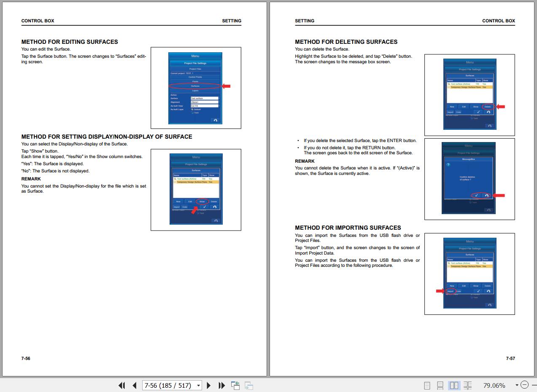Image resolution: width=537 pixels, height=392 pixels.
Task: Click bullet 'If you delete the selected Surface, tap the ENTER button'
Action: coord(360,140)
